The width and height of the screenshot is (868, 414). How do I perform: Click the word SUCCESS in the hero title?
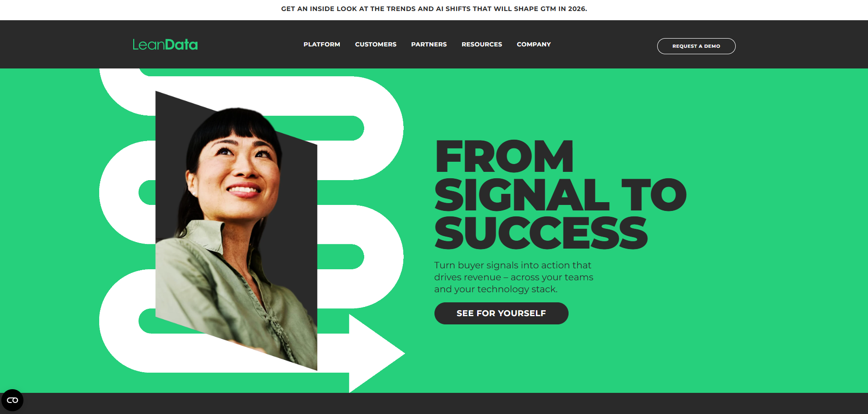[x=541, y=233]
